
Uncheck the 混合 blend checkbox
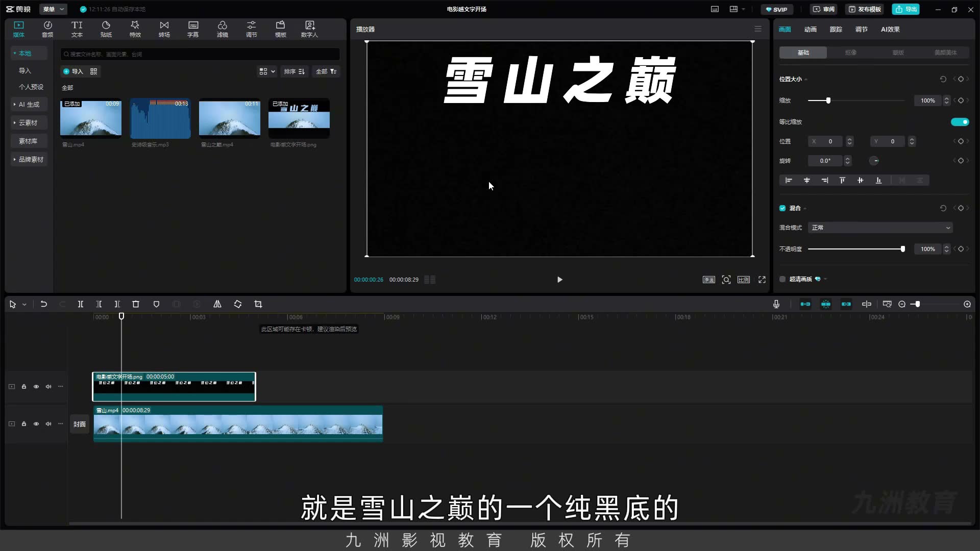[782, 208]
